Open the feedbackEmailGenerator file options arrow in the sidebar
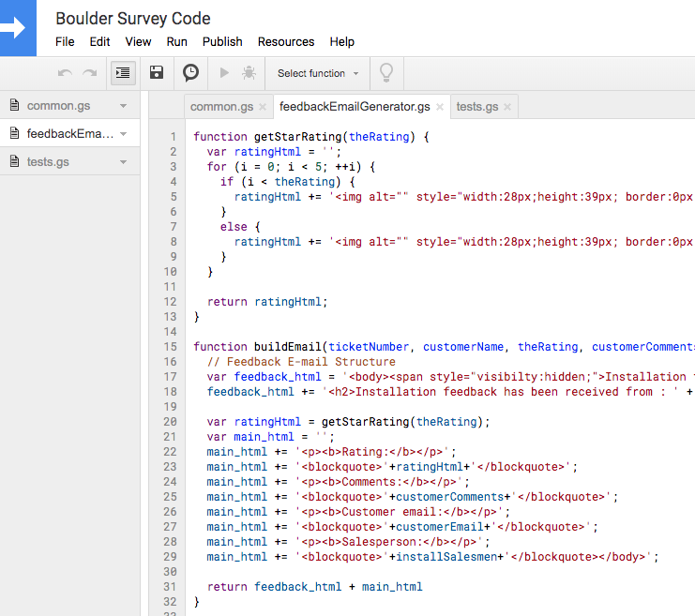This screenshot has width=695, height=616. pyautogui.click(x=123, y=134)
